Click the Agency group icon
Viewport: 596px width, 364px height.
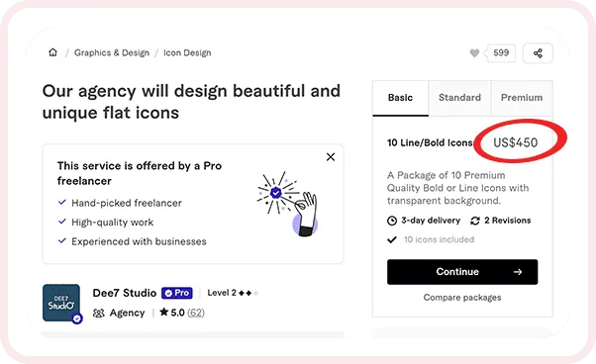[98, 314]
